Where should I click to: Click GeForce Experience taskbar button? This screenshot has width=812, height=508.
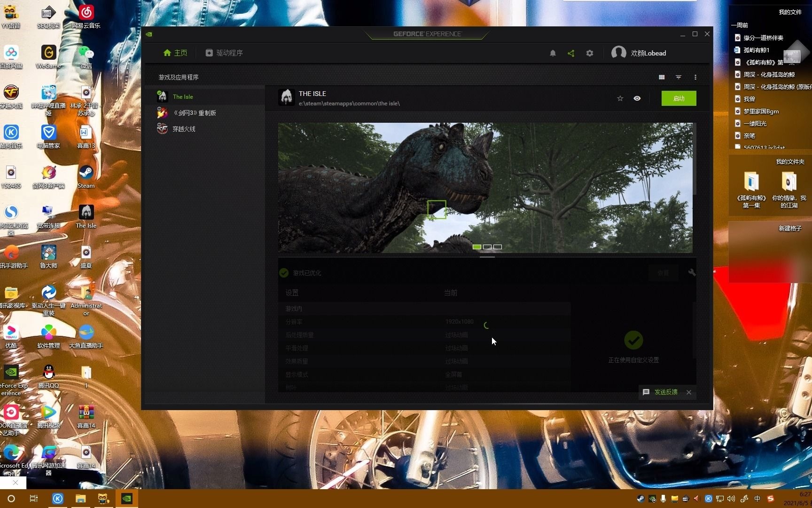(x=126, y=499)
